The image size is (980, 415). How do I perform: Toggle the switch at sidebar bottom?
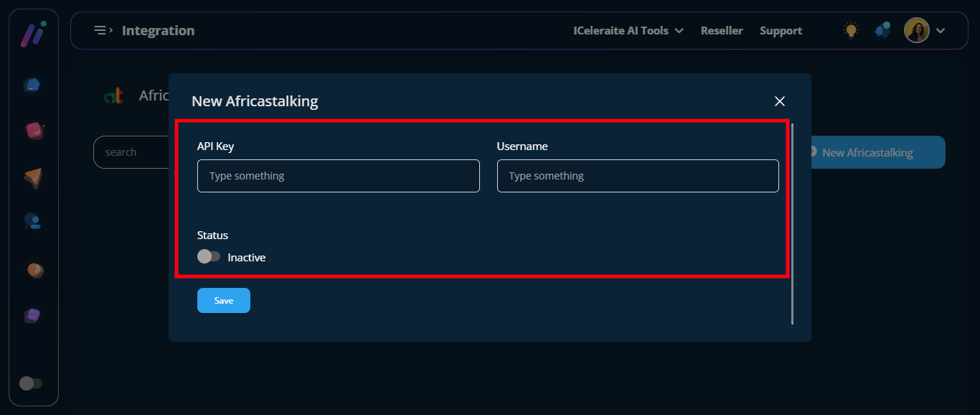click(30, 383)
